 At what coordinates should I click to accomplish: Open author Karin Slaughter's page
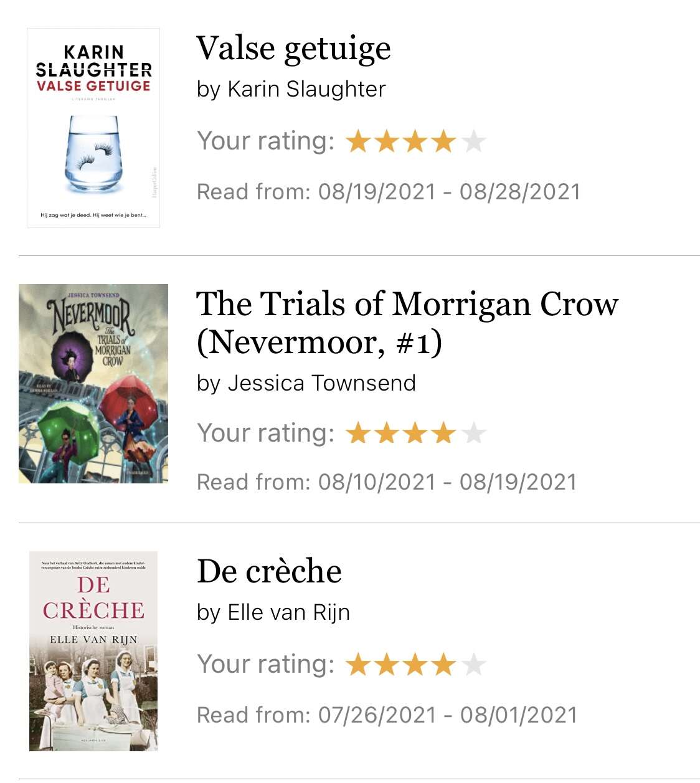306,89
